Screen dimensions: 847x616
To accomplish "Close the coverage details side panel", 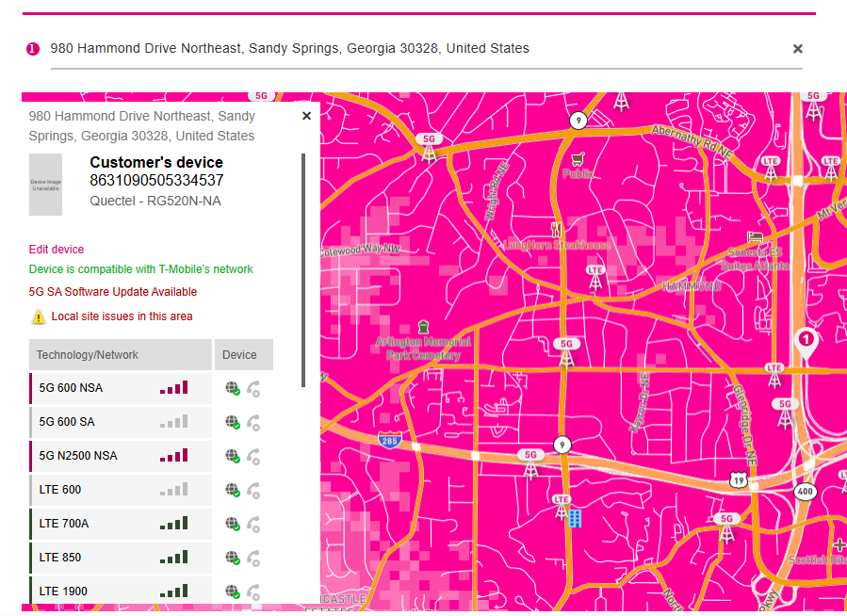I will (306, 116).
